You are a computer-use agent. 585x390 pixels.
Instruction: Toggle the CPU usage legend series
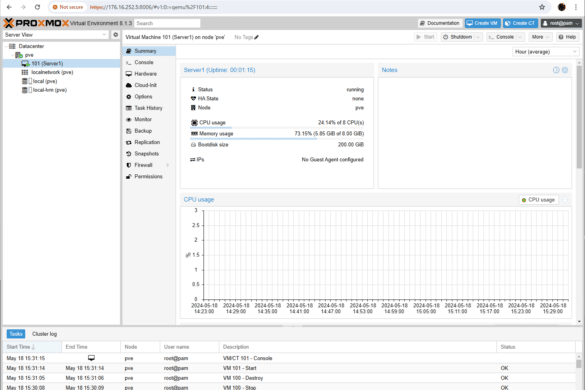tap(538, 200)
